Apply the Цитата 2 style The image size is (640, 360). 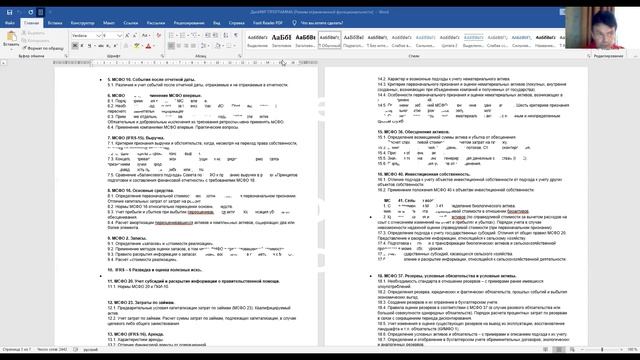click(x=449, y=40)
